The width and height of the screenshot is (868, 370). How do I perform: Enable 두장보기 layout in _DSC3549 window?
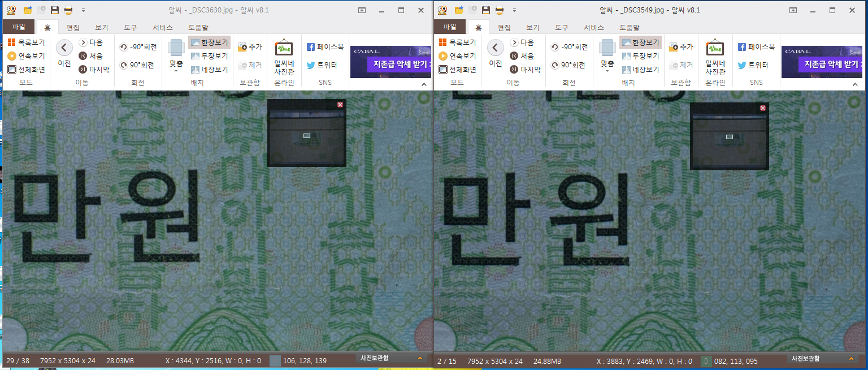point(640,56)
